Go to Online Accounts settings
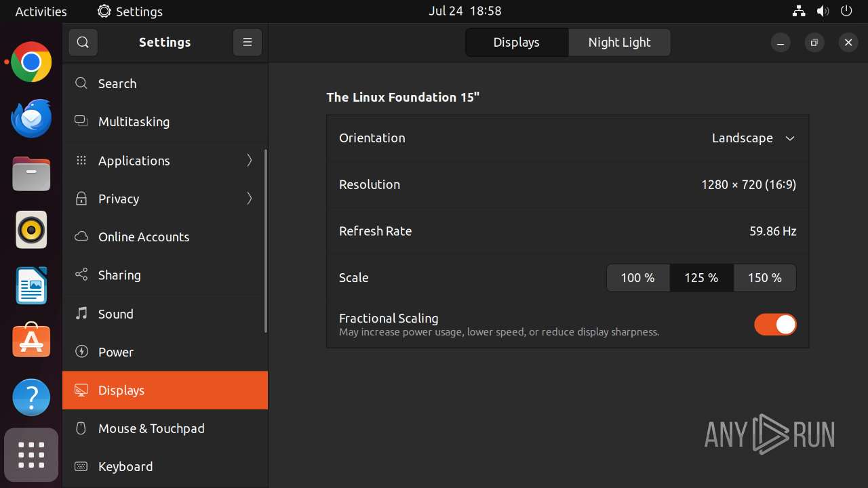 (x=165, y=237)
